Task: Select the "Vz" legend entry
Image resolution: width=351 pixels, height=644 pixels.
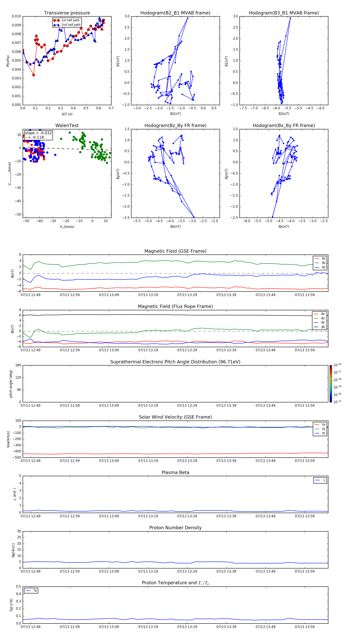Action: (320, 433)
